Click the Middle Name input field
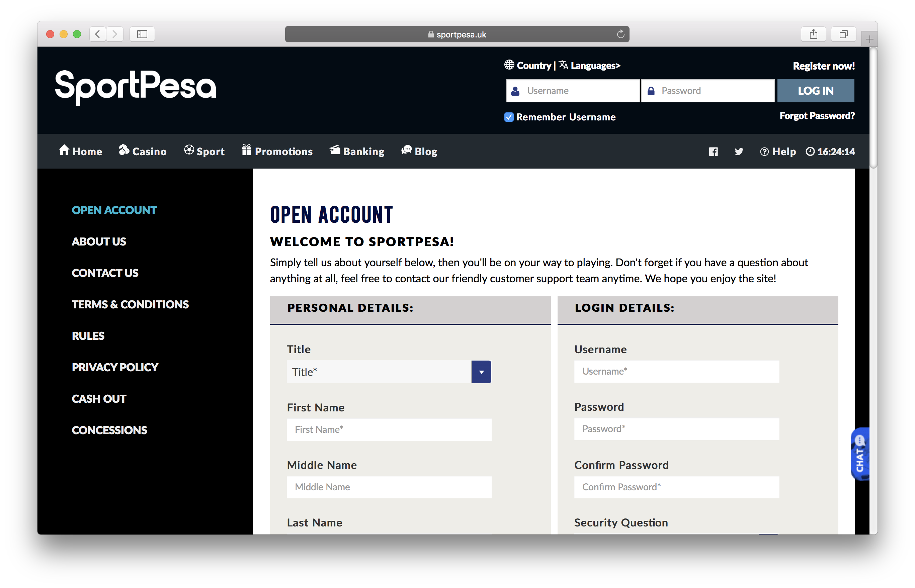Image resolution: width=915 pixels, height=588 pixels. click(x=389, y=487)
